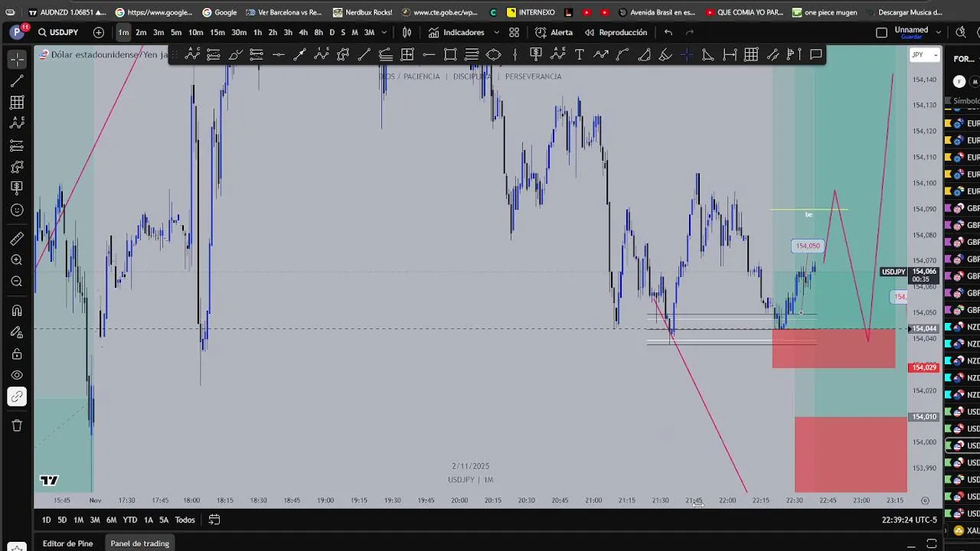Open the Indicadores panel
The image size is (980, 551).
point(456,32)
